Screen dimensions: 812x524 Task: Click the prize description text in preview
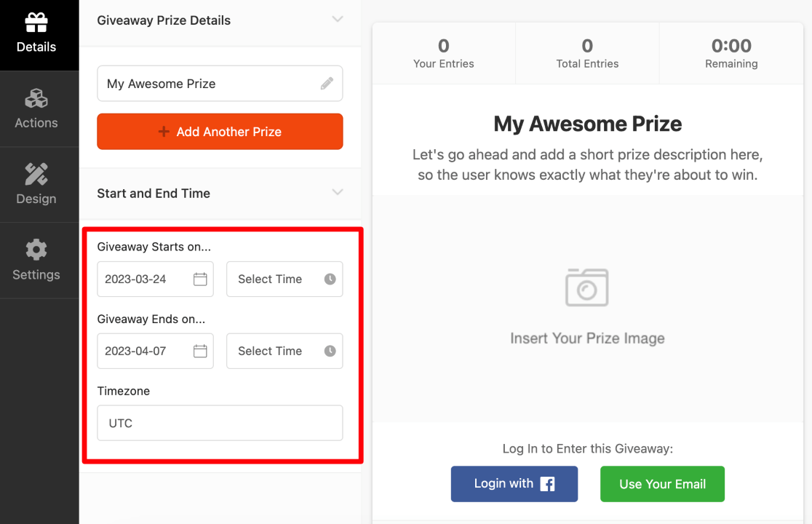[587, 165]
